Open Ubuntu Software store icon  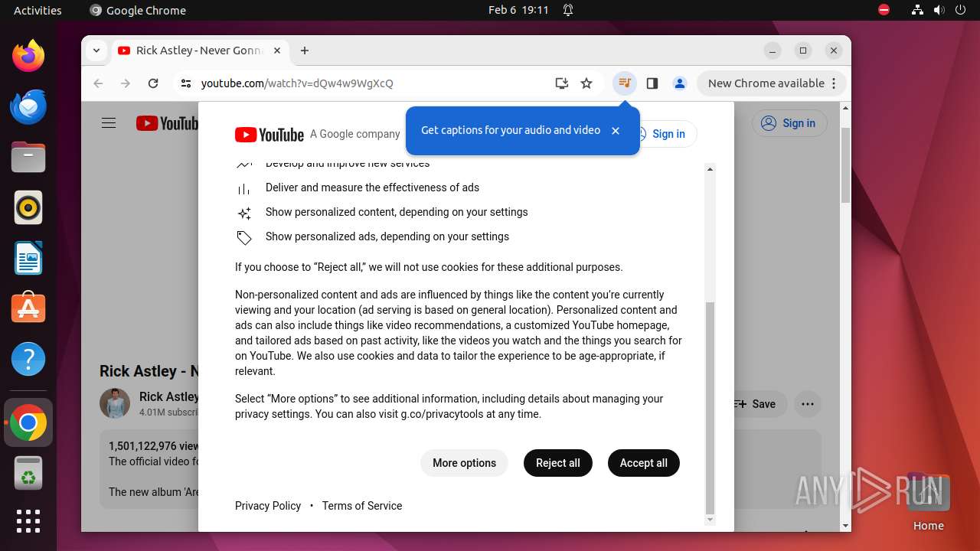28,308
